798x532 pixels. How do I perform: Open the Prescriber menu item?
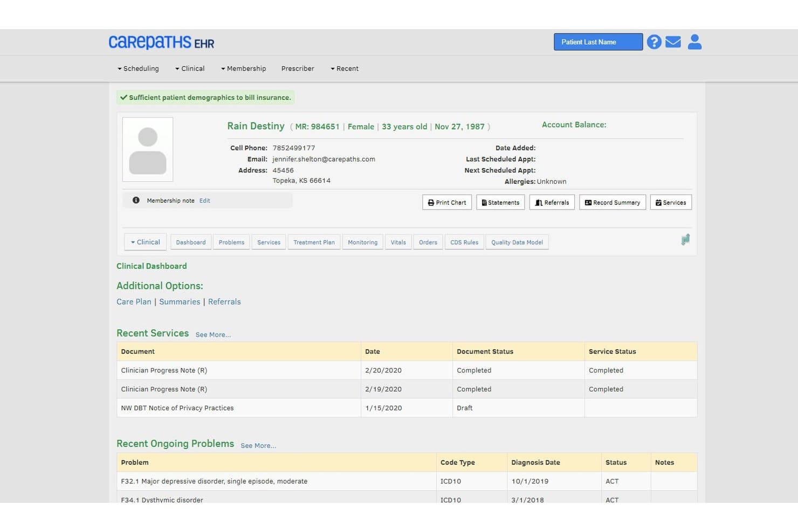tap(298, 68)
